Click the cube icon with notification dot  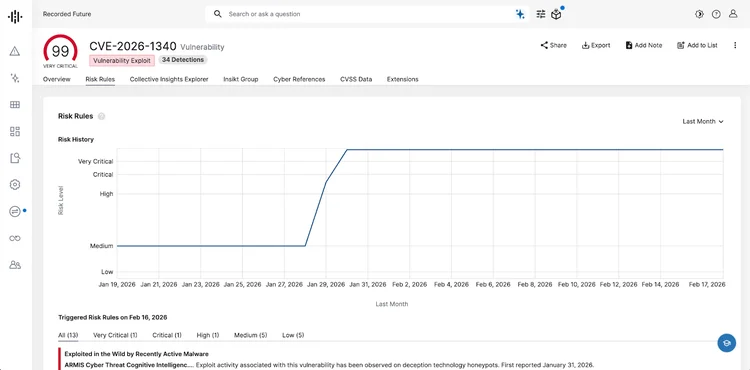(x=556, y=14)
